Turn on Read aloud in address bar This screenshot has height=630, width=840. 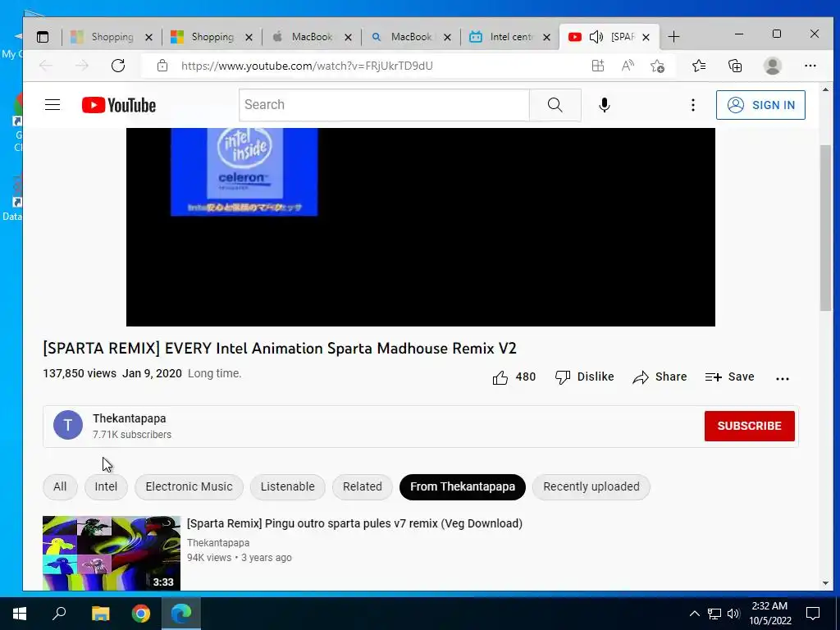[x=628, y=66]
